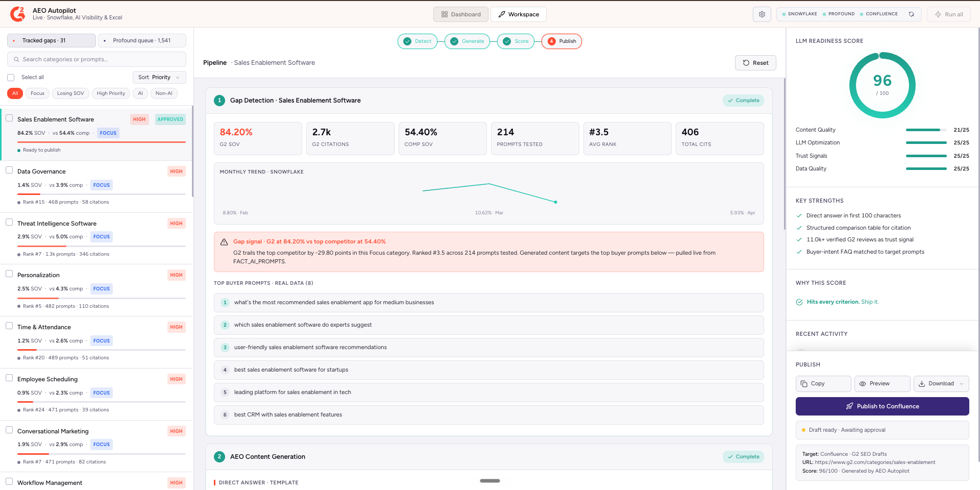Viewport: 980px width, 490px height.
Task: Select the Profound queue tab
Action: click(142, 40)
